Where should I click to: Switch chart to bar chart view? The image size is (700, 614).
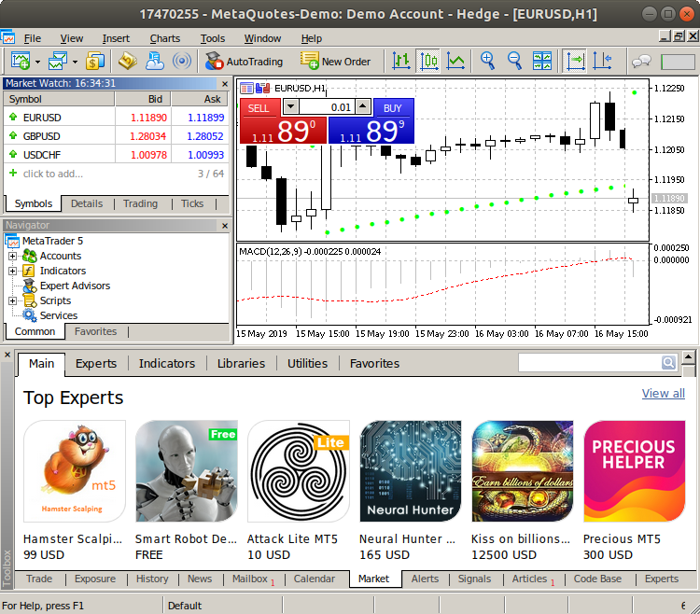click(401, 62)
